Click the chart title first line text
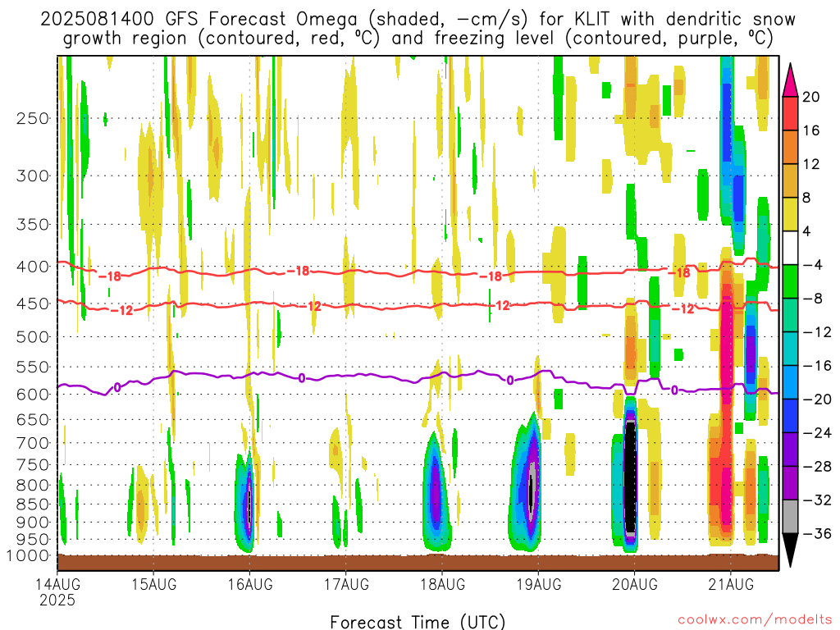The width and height of the screenshot is (840, 630). (x=418, y=19)
